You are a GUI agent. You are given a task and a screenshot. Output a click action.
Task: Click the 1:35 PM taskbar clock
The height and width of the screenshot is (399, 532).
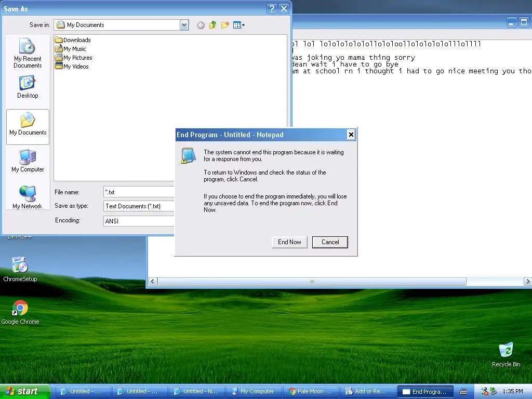[512, 392]
